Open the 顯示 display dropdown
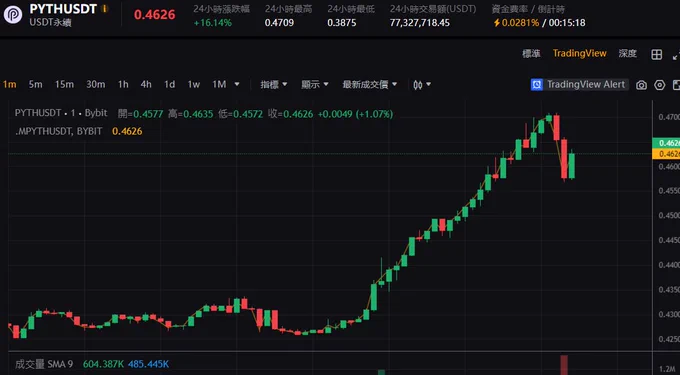680x375 pixels. click(315, 85)
